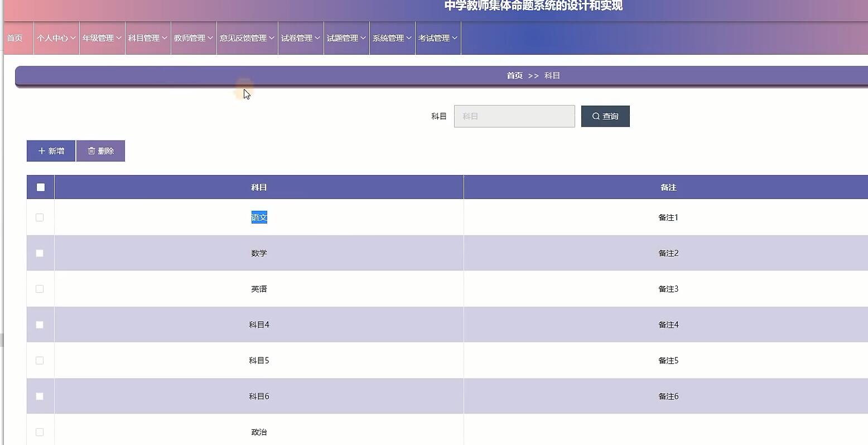Open the 系统管理 dropdown
The width and height of the screenshot is (868, 445).
[x=391, y=37]
